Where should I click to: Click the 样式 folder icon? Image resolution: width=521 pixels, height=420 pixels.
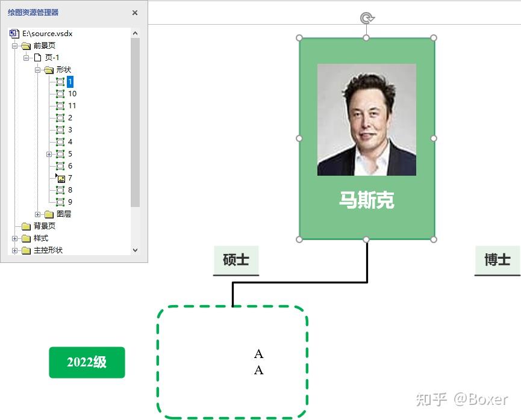[x=28, y=238]
